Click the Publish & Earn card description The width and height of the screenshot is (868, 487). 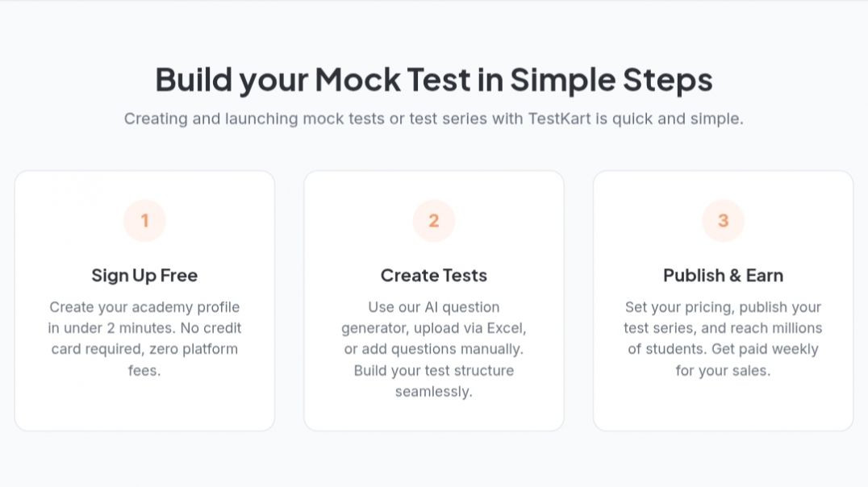(x=723, y=339)
